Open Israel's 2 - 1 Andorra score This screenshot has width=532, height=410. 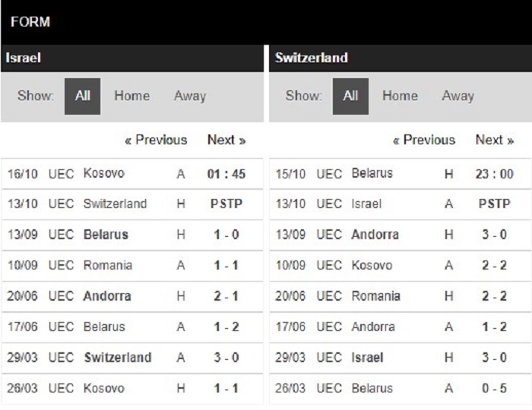pos(226,296)
